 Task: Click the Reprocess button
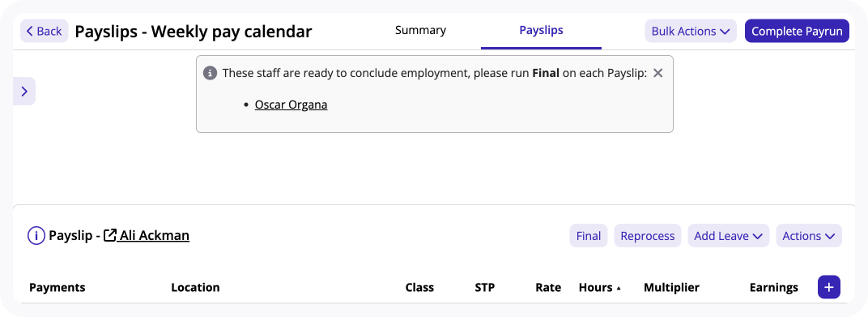648,236
